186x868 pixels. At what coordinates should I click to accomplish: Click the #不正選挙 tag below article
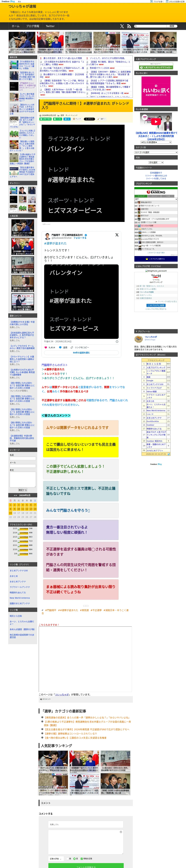click(96, 610)
